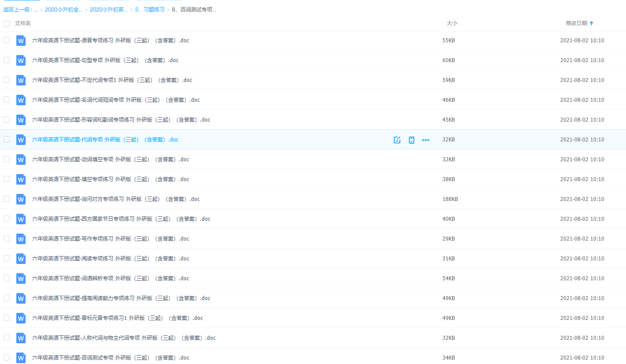The image size is (626, 364).
Task: Go to the 3、习题练习 breadcrumb folder
Action: point(150,10)
